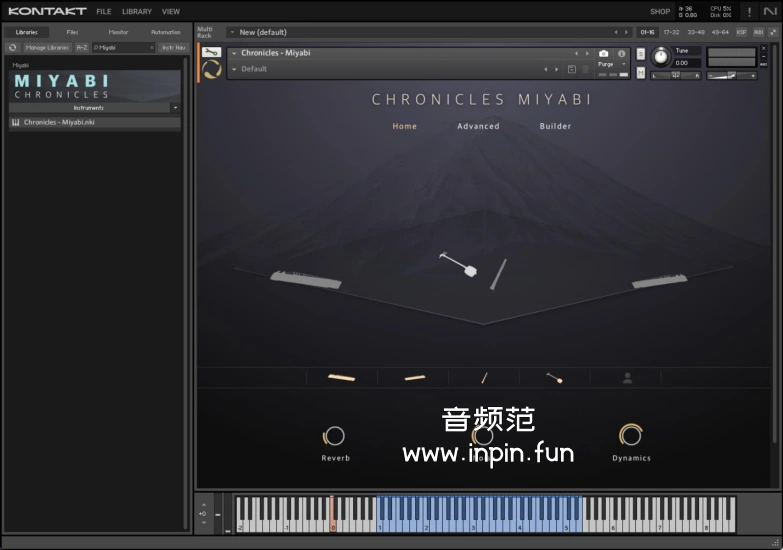
Task: Switch to the Monitor tab
Action: (x=118, y=32)
